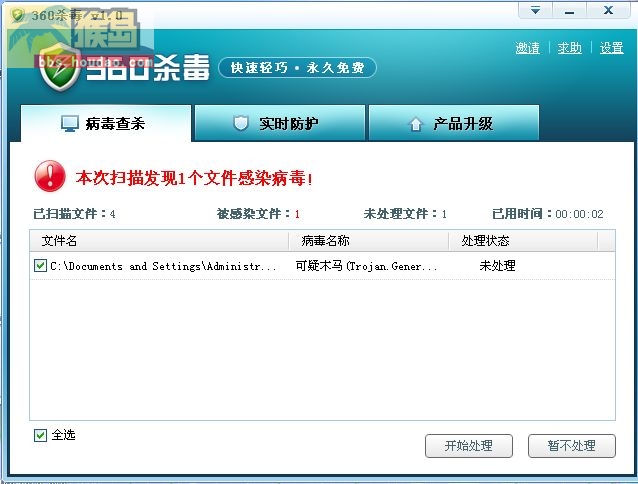Viewport: 638px width, 484px height.
Task: Click the 未处理 status cell
Action: [x=497, y=266]
